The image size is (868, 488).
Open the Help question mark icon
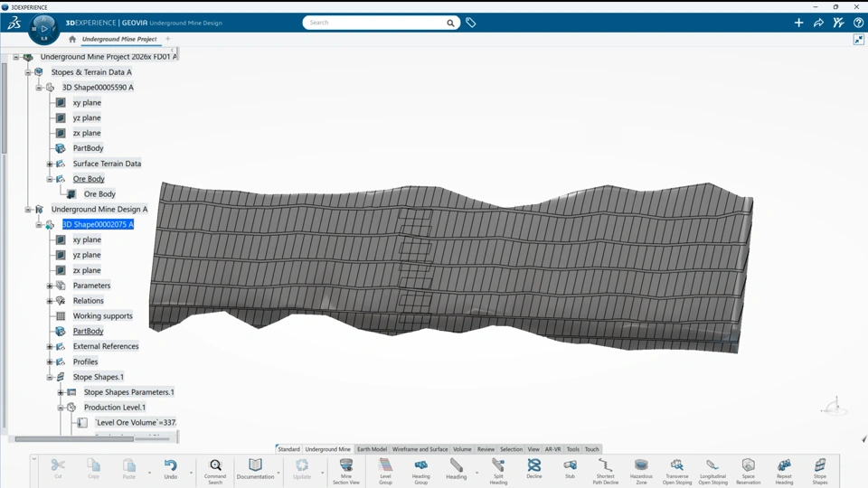point(858,23)
